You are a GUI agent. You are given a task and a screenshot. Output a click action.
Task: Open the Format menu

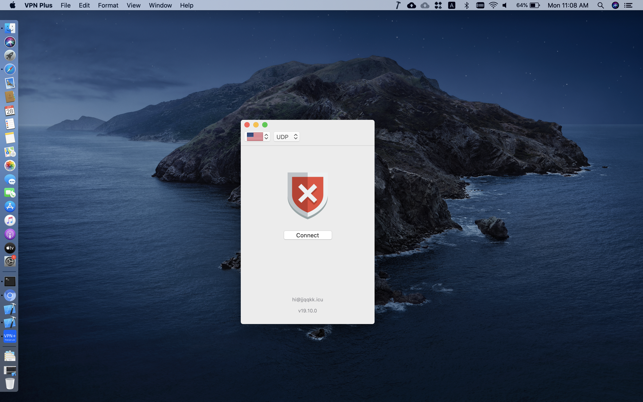point(108,5)
